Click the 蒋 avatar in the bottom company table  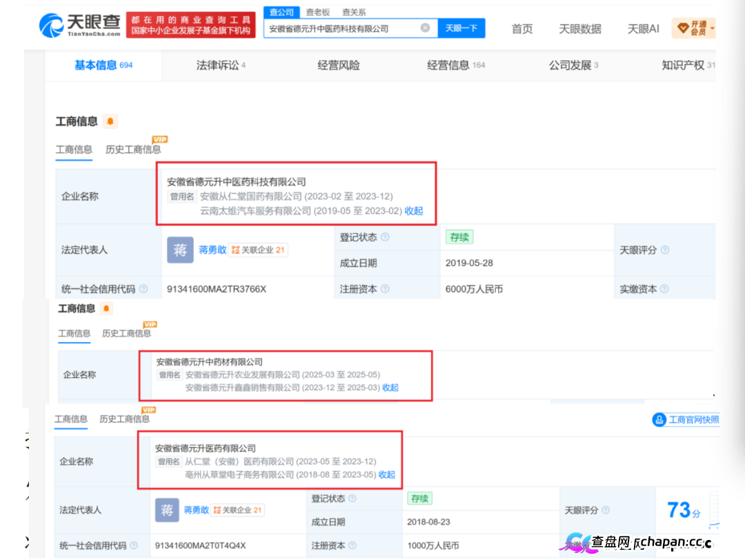(x=167, y=510)
